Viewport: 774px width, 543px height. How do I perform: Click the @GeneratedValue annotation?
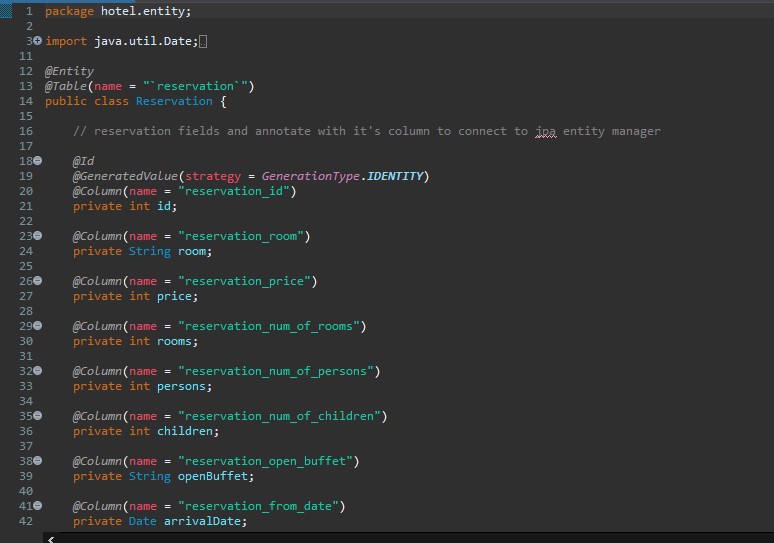click(125, 176)
